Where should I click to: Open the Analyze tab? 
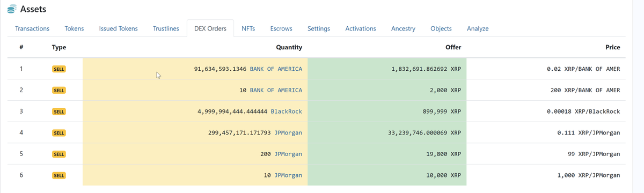click(478, 28)
